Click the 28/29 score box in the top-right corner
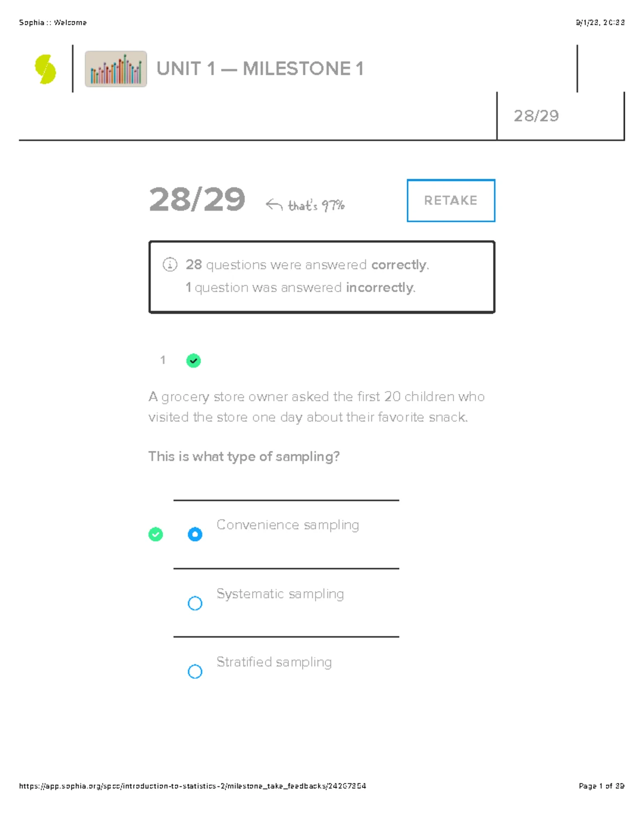This screenshot has height=834, width=644. pyautogui.click(x=536, y=116)
